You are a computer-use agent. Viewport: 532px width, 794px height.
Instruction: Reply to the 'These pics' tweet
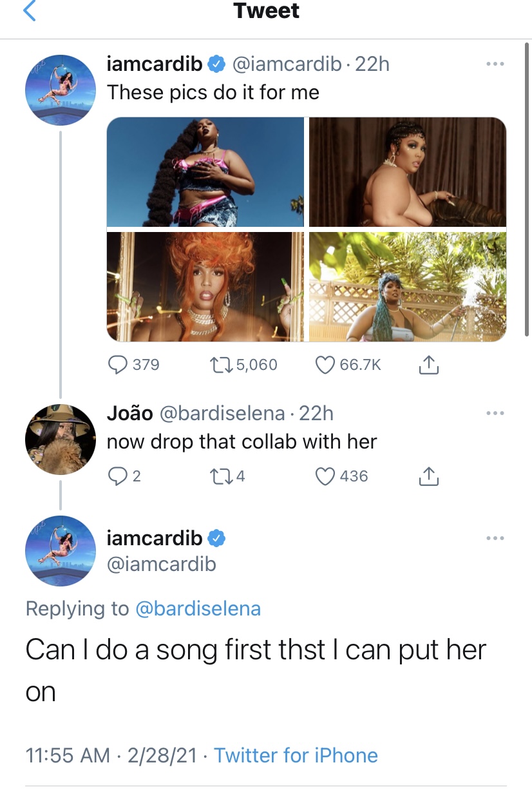117,365
